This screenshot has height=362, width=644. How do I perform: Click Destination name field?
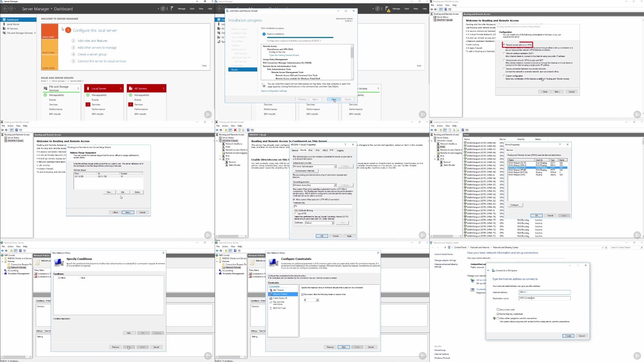click(x=544, y=298)
